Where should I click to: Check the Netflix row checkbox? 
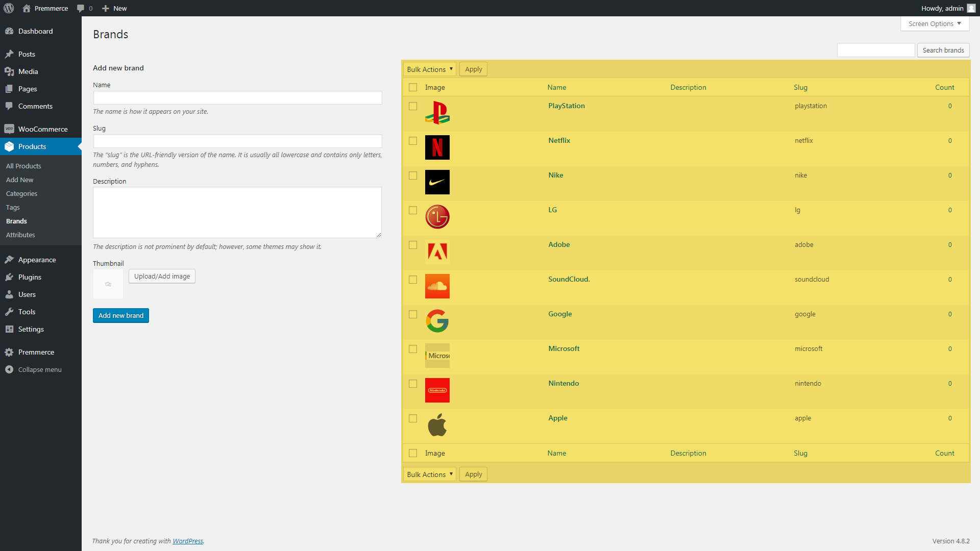pyautogui.click(x=413, y=141)
